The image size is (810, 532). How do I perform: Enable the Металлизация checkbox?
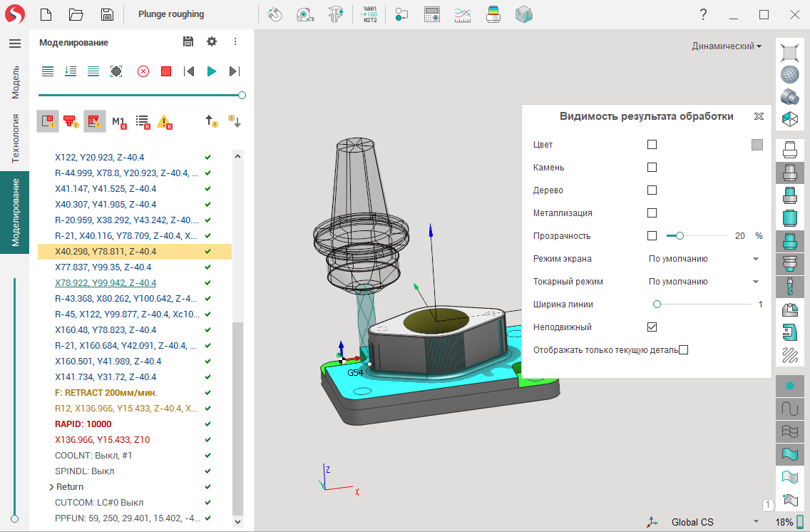click(652, 213)
